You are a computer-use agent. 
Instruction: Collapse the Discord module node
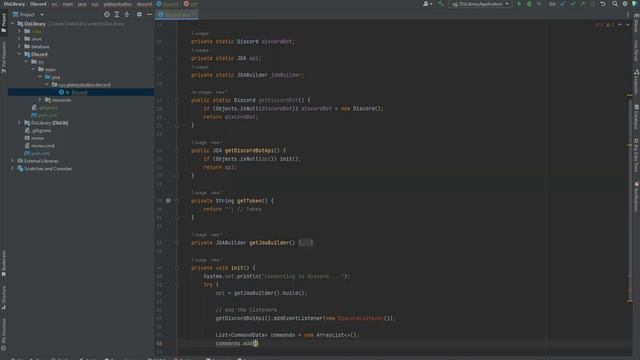click(19, 54)
